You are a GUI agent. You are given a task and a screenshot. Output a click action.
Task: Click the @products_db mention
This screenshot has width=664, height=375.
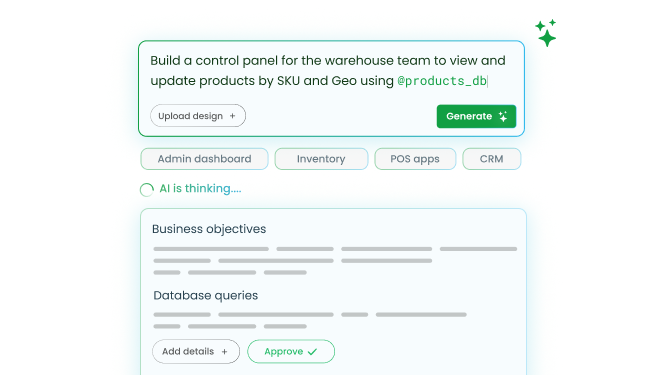click(442, 81)
